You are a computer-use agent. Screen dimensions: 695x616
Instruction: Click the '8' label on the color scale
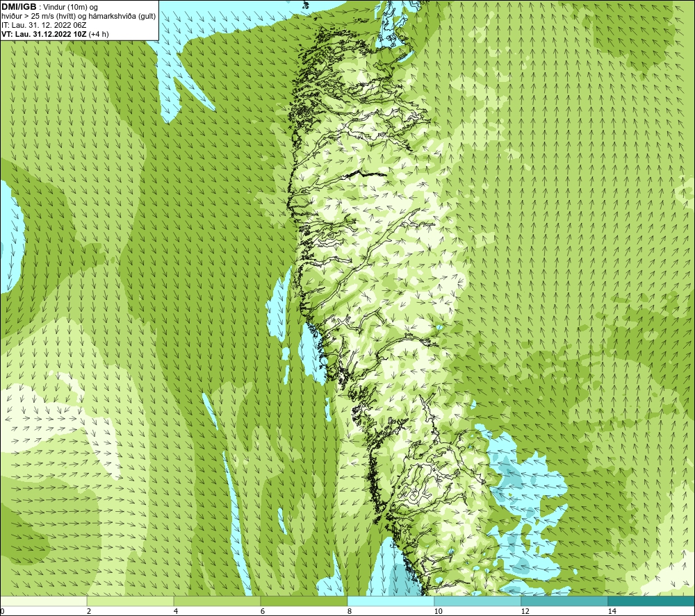tap(350, 611)
